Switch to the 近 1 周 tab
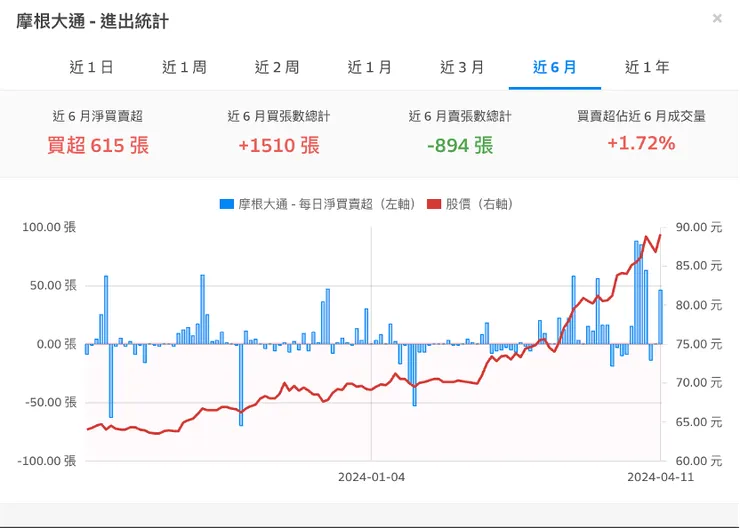Image resolution: width=740 pixels, height=528 pixels. (184, 67)
